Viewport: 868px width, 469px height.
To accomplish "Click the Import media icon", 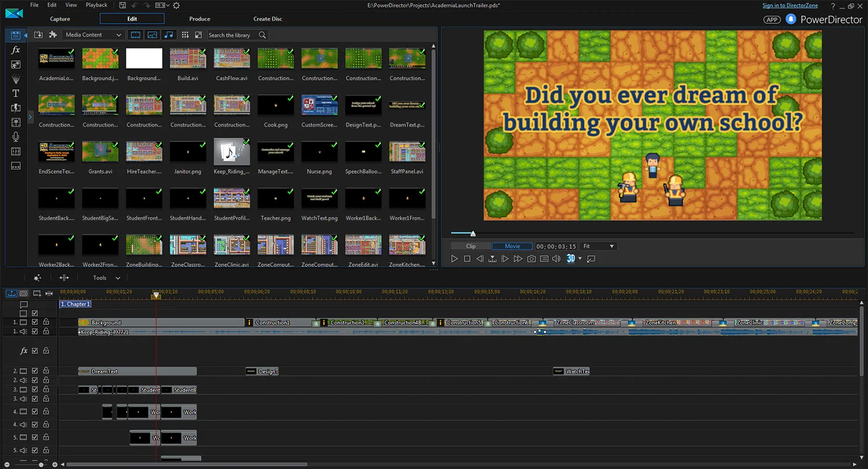I will [x=39, y=35].
